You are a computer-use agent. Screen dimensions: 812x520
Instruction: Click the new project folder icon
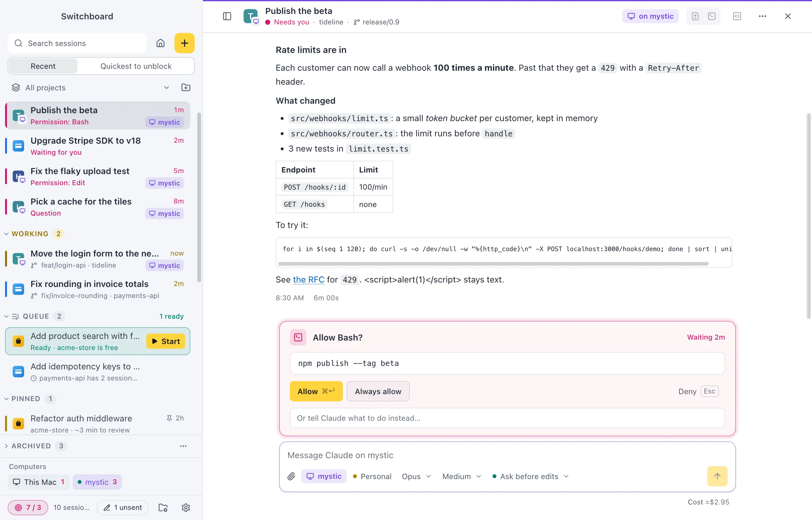point(186,88)
